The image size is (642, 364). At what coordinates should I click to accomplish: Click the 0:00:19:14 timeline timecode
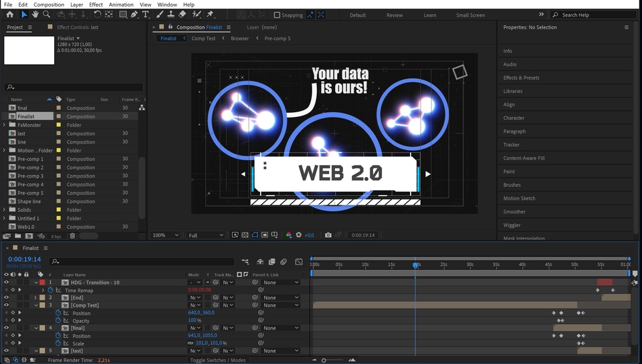click(x=25, y=259)
